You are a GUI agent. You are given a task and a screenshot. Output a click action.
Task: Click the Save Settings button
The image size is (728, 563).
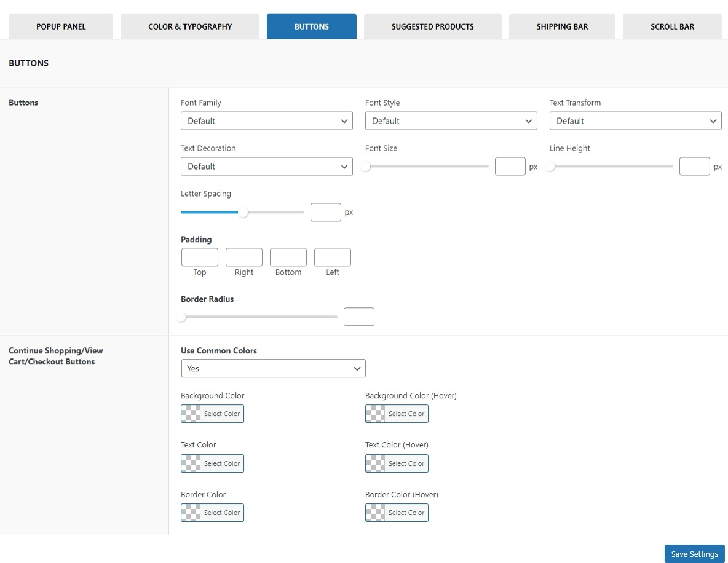(694, 554)
